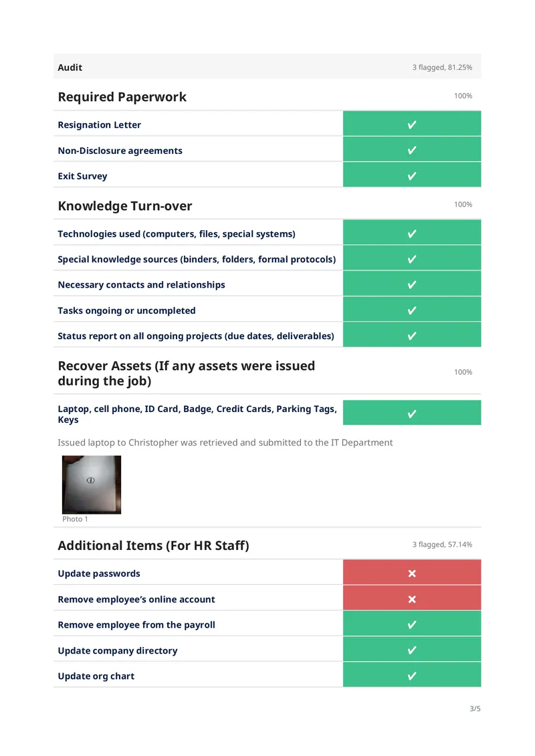Collapse the Knowledge Turn-over section heading
535x756 pixels.
point(125,206)
